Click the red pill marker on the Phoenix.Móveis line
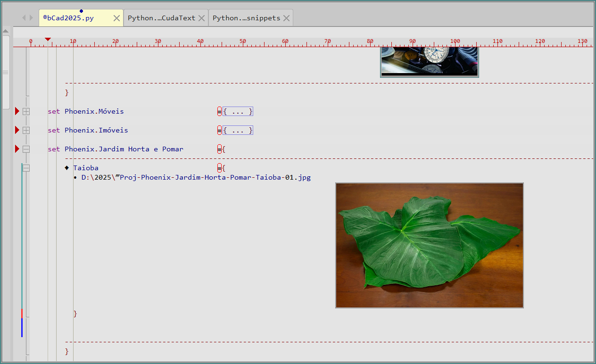Image resolution: width=596 pixels, height=364 pixels. point(219,111)
